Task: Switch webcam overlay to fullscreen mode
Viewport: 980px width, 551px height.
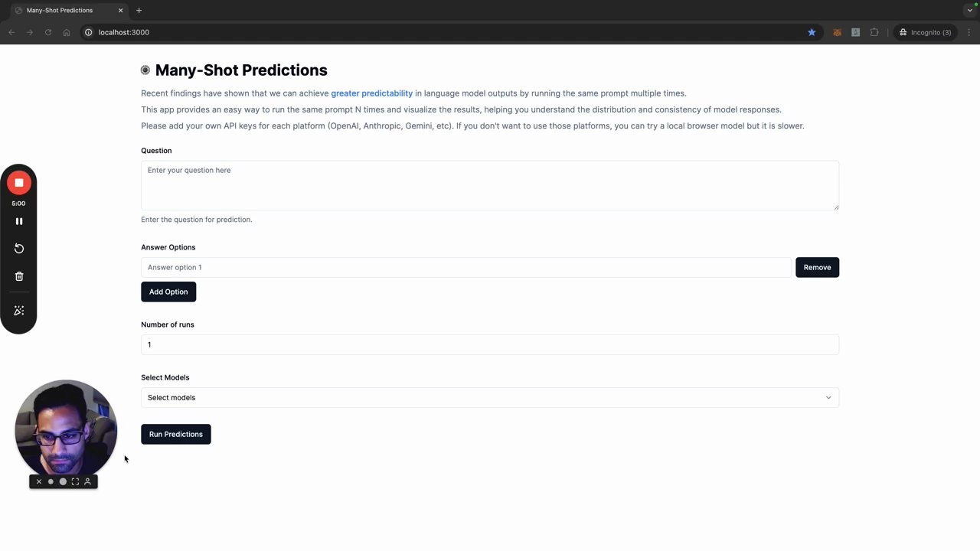Action: pyautogui.click(x=75, y=481)
